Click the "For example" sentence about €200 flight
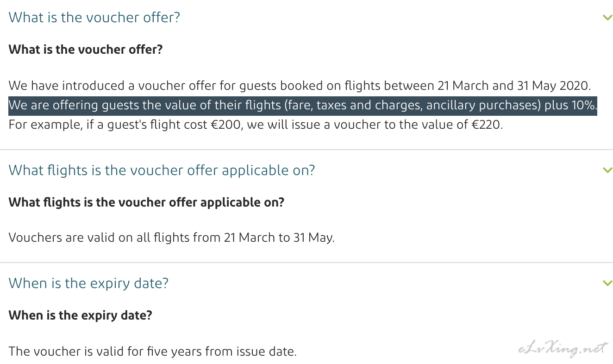The image size is (613, 364). (256, 125)
